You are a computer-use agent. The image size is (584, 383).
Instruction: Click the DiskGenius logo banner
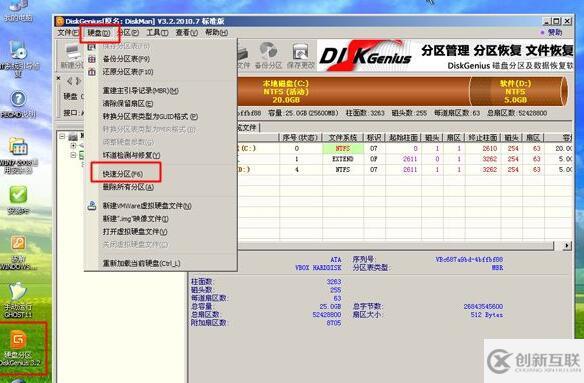366,56
